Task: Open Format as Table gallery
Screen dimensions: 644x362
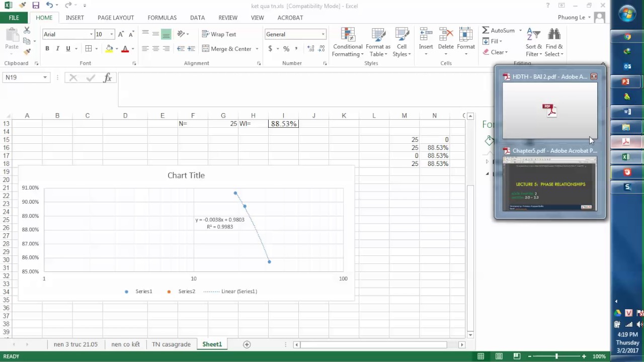Action: pos(378,42)
